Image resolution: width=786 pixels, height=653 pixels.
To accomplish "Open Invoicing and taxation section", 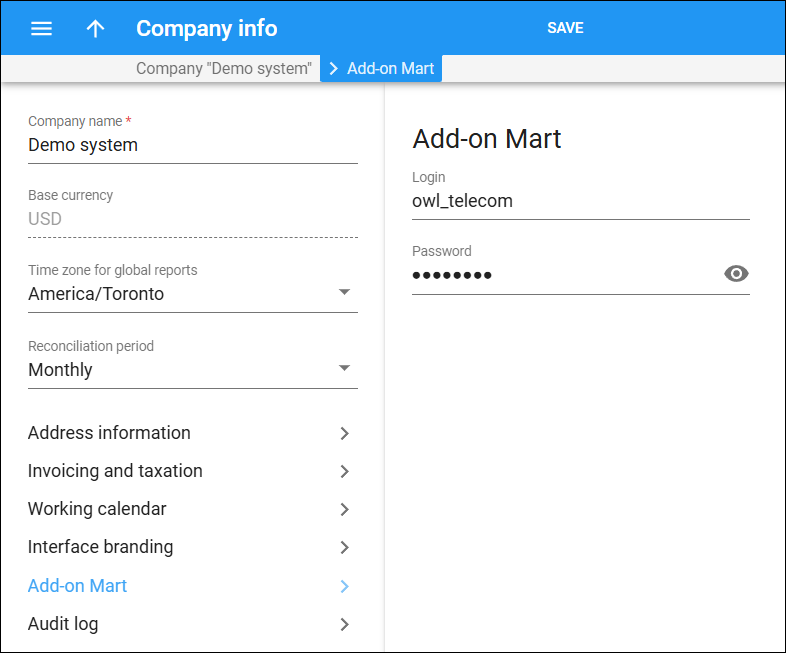I will (189, 471).
